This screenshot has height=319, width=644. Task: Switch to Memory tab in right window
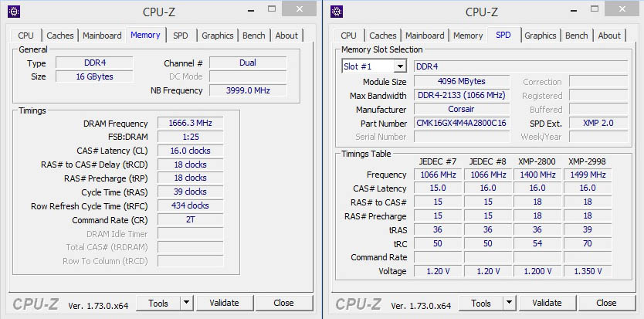468,36
